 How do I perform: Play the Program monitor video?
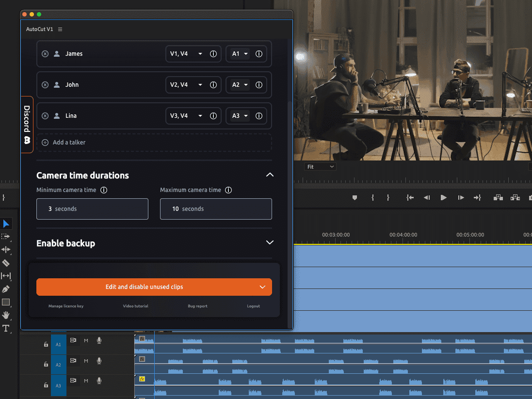click(443, 198)
